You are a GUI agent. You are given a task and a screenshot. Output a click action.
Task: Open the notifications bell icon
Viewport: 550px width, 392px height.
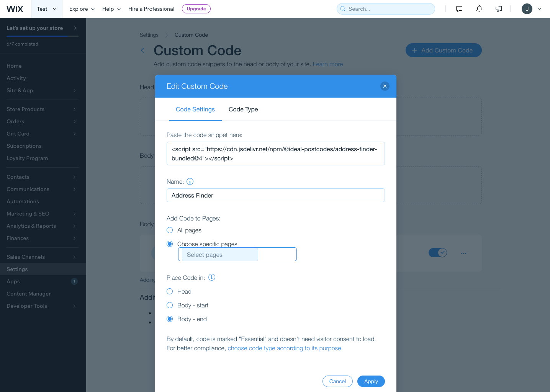click(x=479, y=8)
